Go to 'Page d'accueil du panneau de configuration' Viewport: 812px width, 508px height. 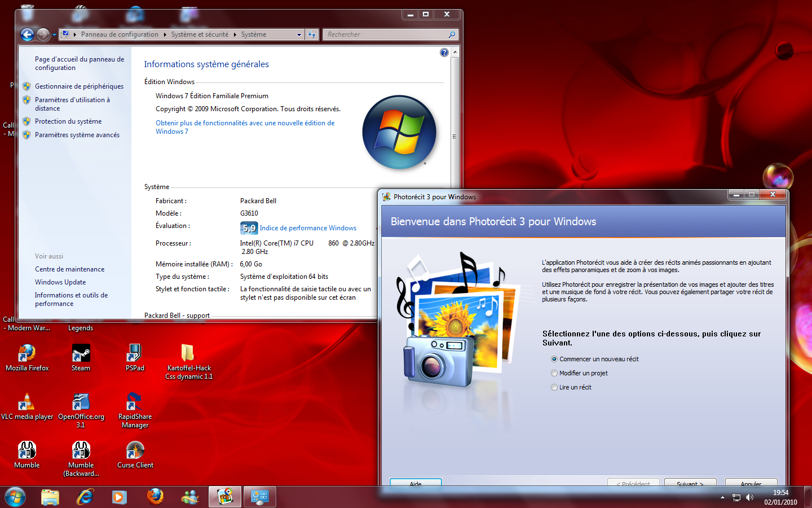[80, 63]
